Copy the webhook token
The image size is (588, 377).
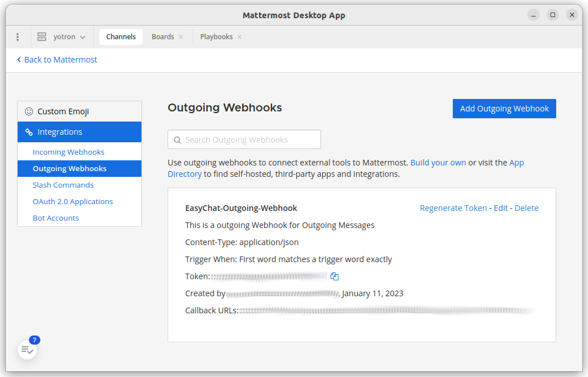click(335, 277)
